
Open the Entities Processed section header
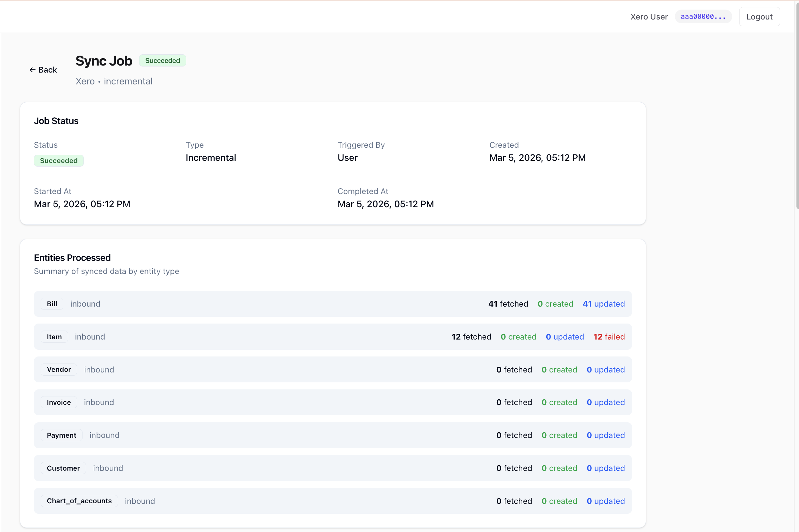point(72,257)
